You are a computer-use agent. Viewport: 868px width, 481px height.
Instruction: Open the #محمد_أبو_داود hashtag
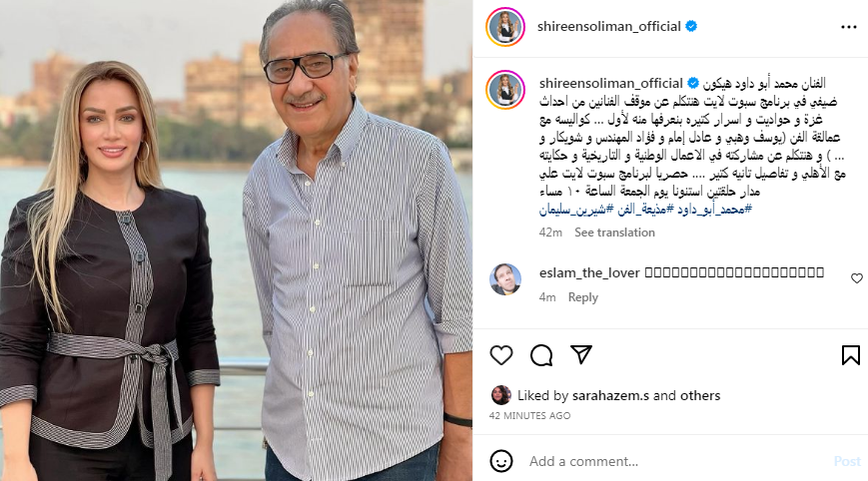(x=714, y=209)
